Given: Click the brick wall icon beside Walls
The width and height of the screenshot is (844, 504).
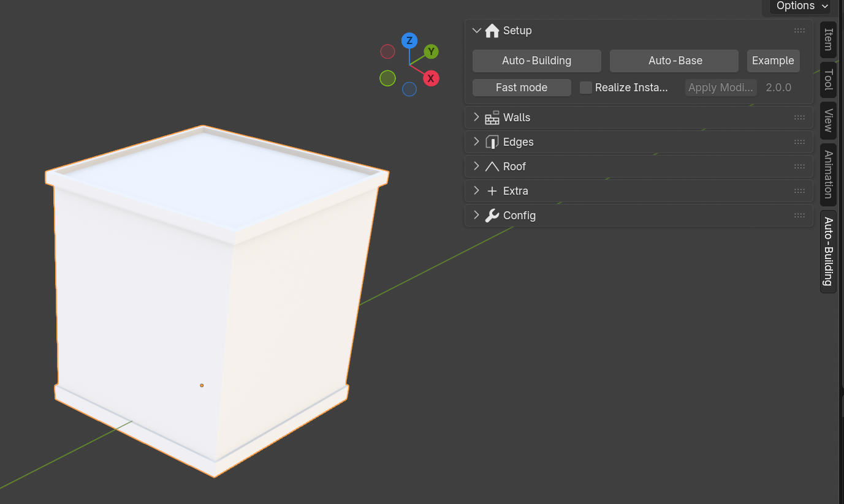Looking at the screenshot, I should pyautogui.click(x=492, y=118).
